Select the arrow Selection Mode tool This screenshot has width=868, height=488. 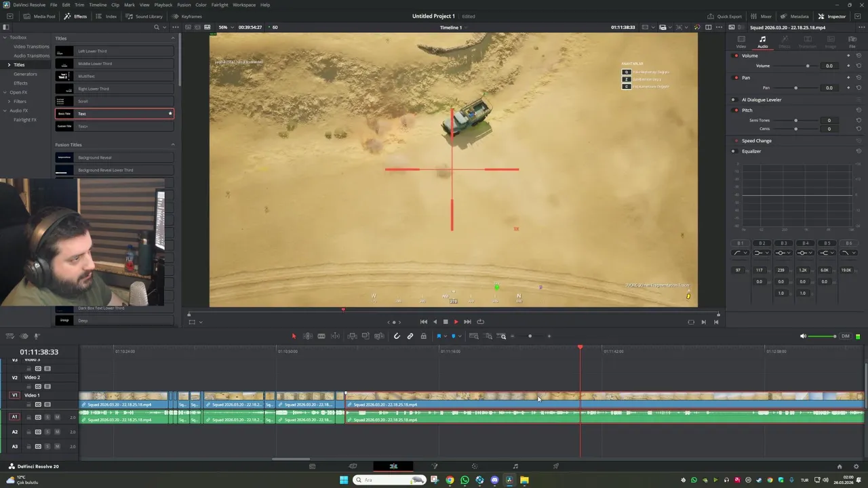tap(294, 336)
